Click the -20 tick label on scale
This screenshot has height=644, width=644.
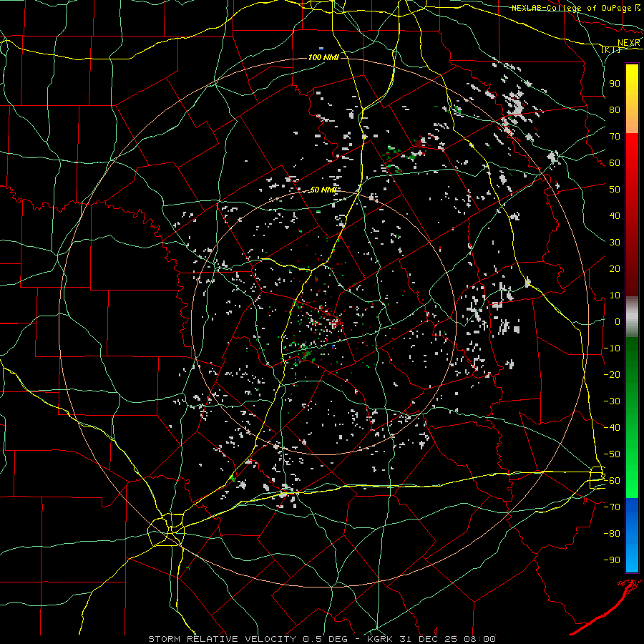click(x=612, y=374)
